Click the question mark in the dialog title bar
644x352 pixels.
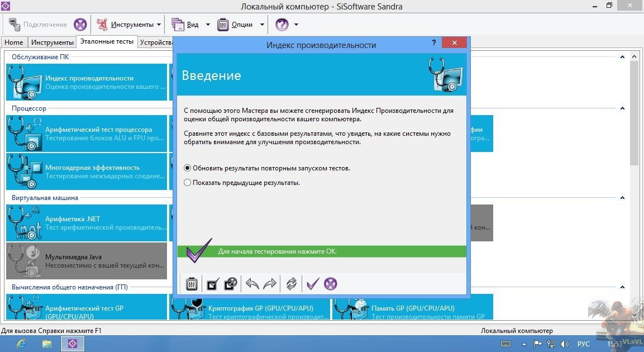[434, 42]
